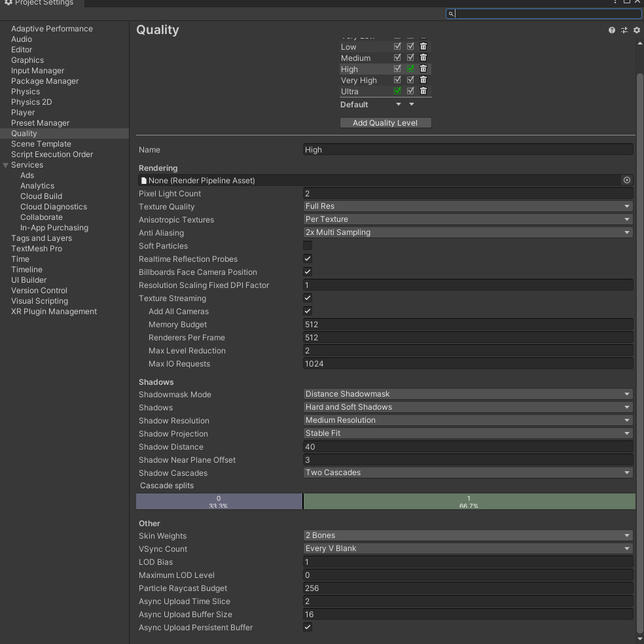The image size is (644, 644).
Task: Open Texture Quality dropdown
Action: tap(468, 206)
